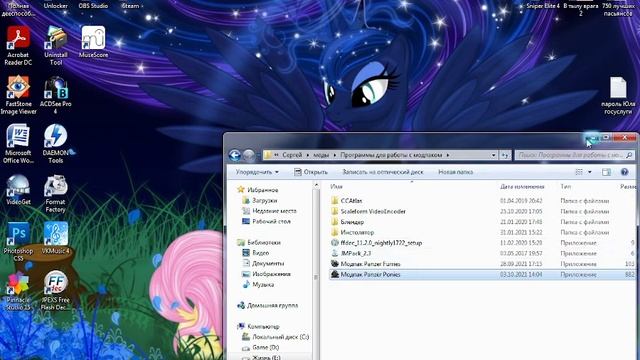Select Microsoft Office Word shortcut

tap(18, 144)
